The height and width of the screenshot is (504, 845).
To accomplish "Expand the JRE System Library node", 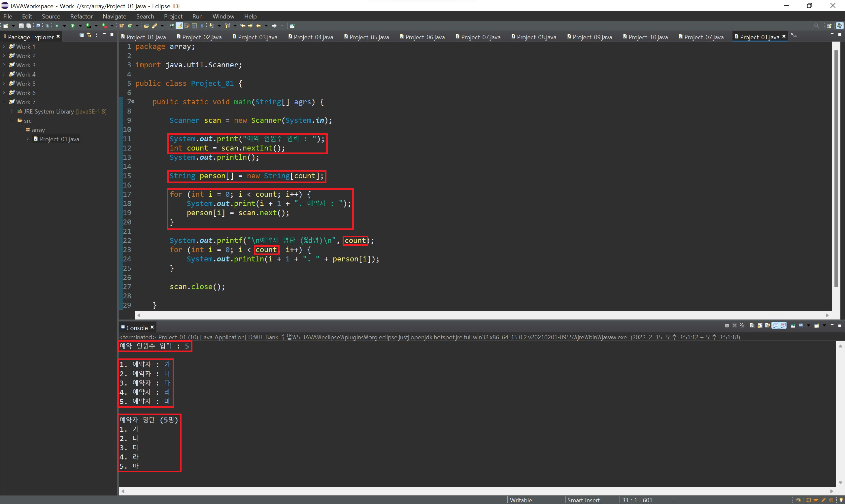I will point(12,112).
